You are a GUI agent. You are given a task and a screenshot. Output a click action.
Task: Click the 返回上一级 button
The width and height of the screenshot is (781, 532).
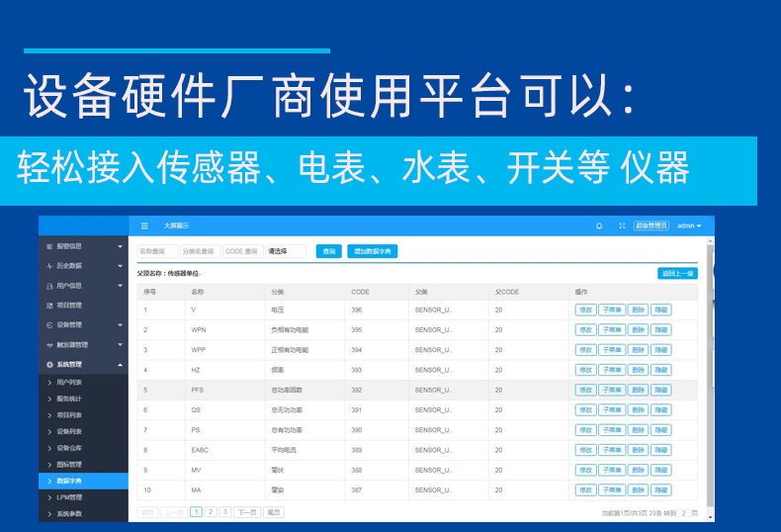[x=677, y=274]
